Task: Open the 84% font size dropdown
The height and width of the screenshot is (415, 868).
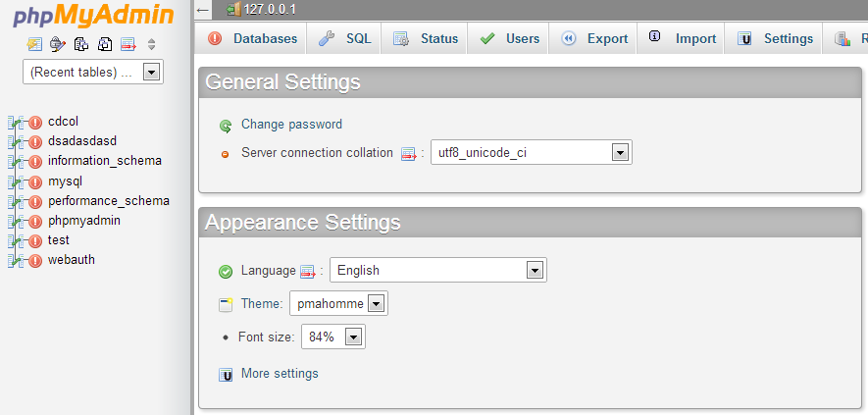Action: (333, 337)
